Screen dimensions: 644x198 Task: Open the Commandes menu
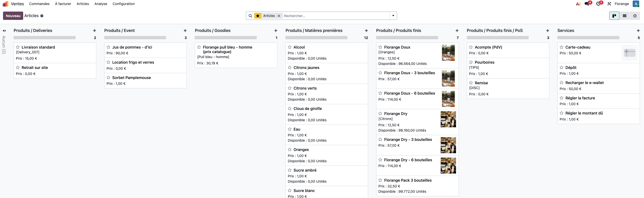(x=39, y=4)
